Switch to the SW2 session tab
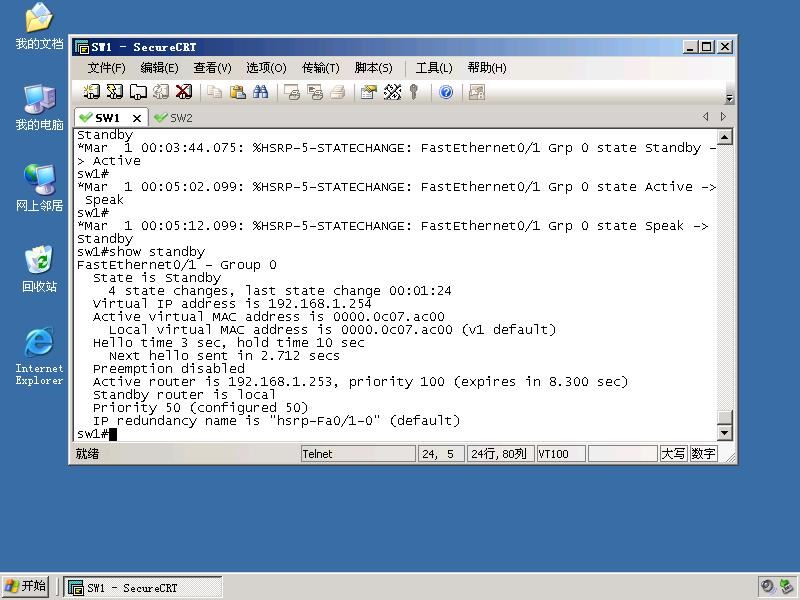This screenshot has height=600, width=800. pyautogui.click(x=173, y=118)
